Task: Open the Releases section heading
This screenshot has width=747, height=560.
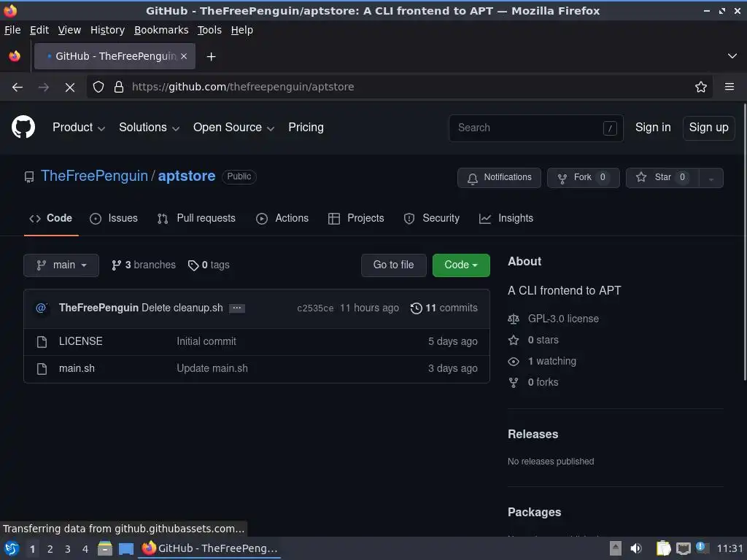Action: click(x=533, y=435)
